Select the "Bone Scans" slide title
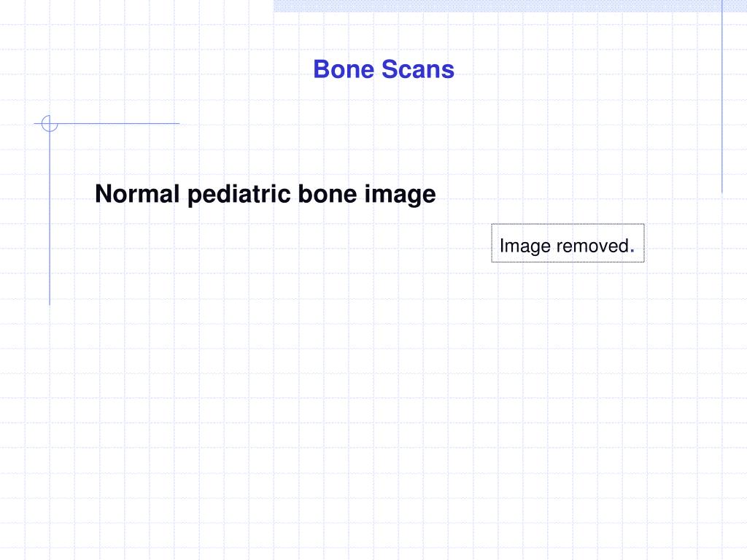The image size is (747, 560). point(384,69)
